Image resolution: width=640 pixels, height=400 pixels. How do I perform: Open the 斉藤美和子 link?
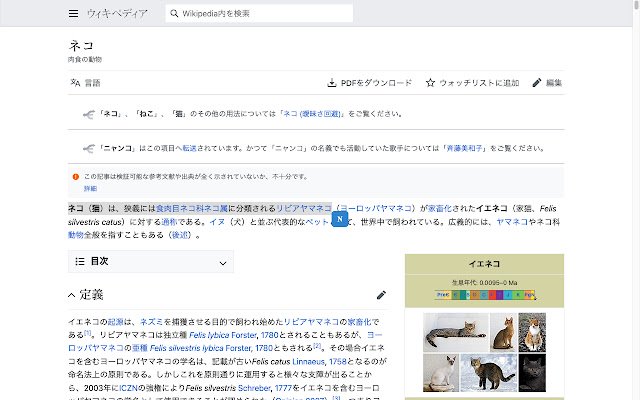[464, 148]
